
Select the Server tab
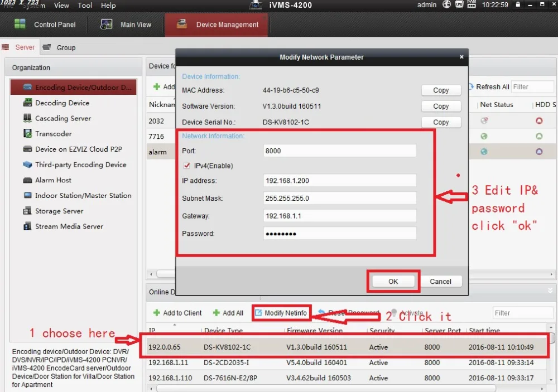click(x=19, y=47)
